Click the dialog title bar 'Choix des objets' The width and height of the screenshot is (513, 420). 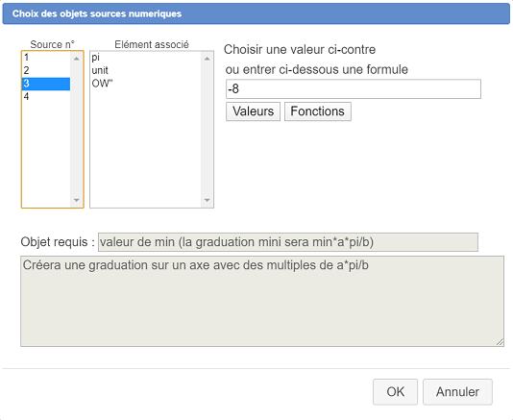[256, 13]
